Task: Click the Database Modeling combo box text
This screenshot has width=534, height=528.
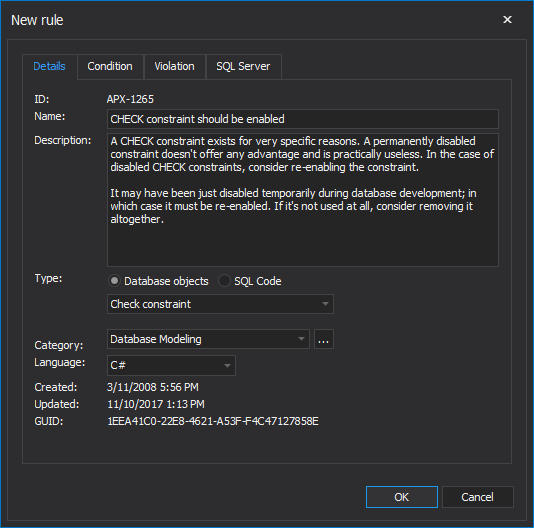Action: [x=156, y=339]
